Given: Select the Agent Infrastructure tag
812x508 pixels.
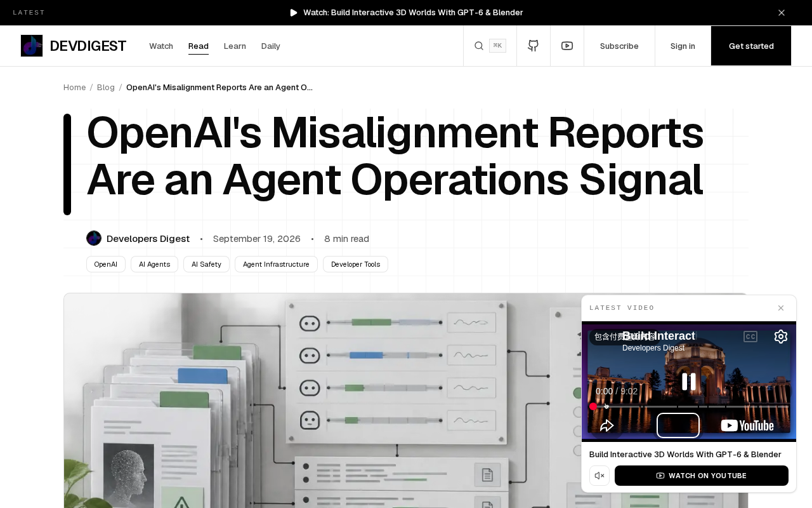Looking at the screenshot, I should point(276,264).
